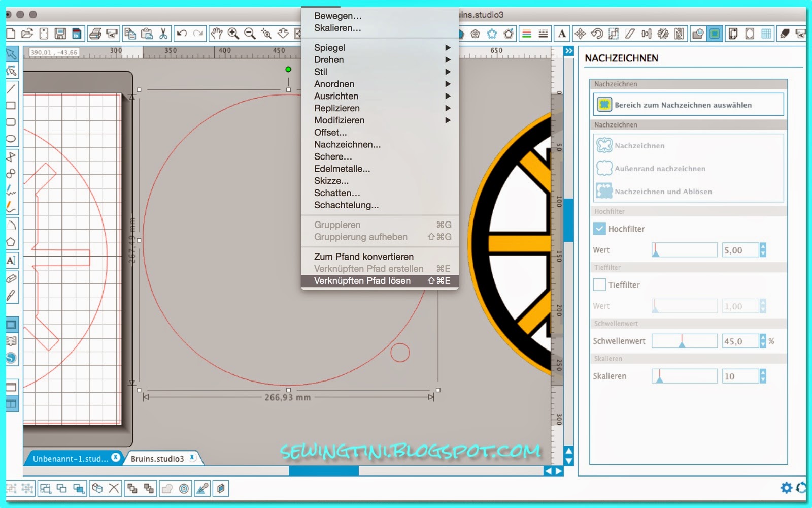
Task: Cut with the scissors icon
Action: 163,34
